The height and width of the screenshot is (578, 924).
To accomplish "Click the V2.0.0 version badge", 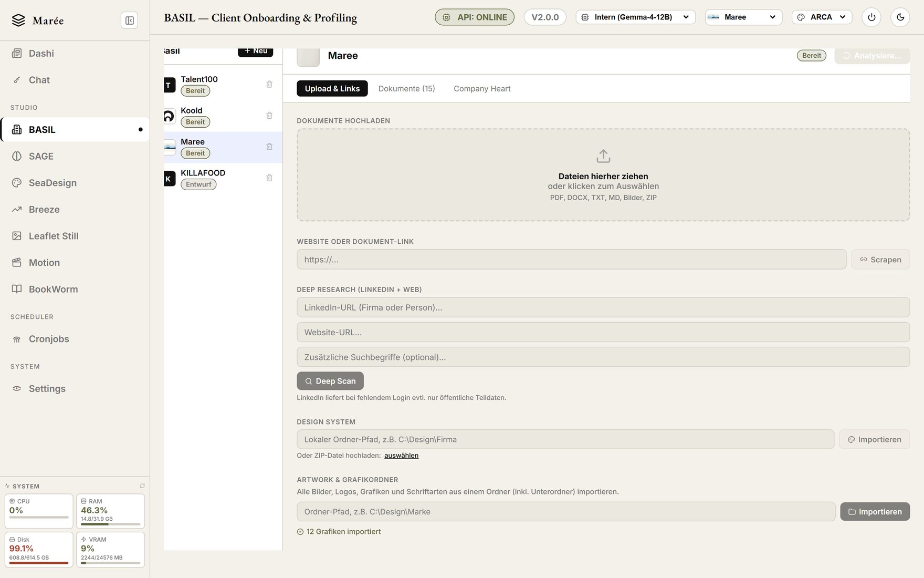I will click(x=545, y=17).
